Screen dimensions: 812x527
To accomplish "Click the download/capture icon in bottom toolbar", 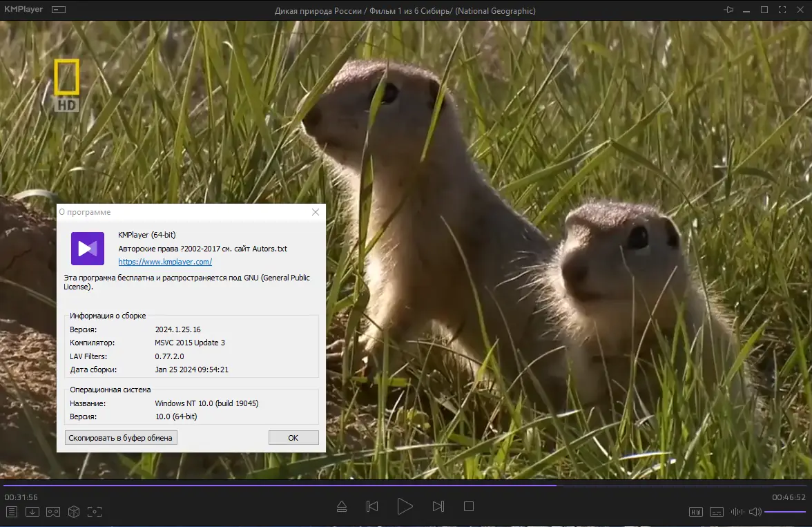I will pyautogui.click(x=32, y=512).
